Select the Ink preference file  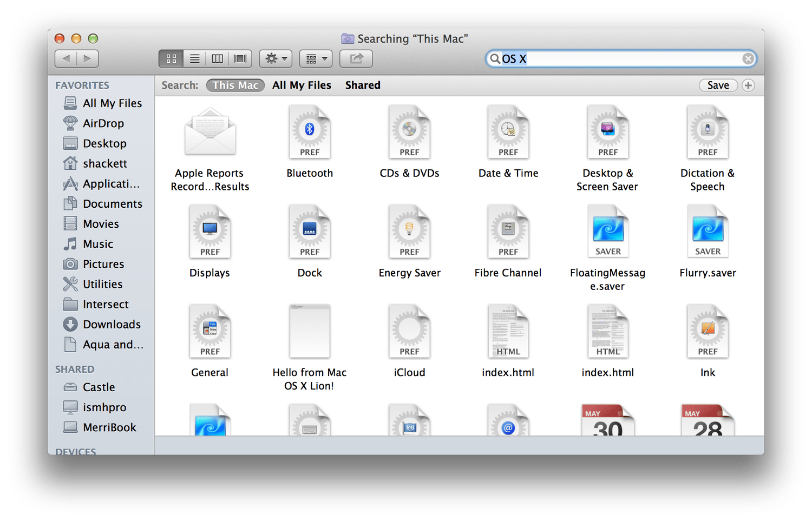[x=708, y=341]
